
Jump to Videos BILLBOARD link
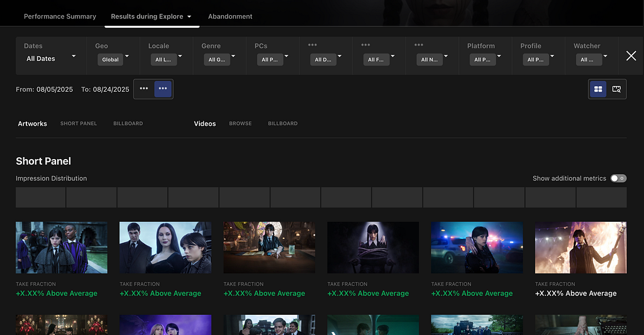click(282, 124)
